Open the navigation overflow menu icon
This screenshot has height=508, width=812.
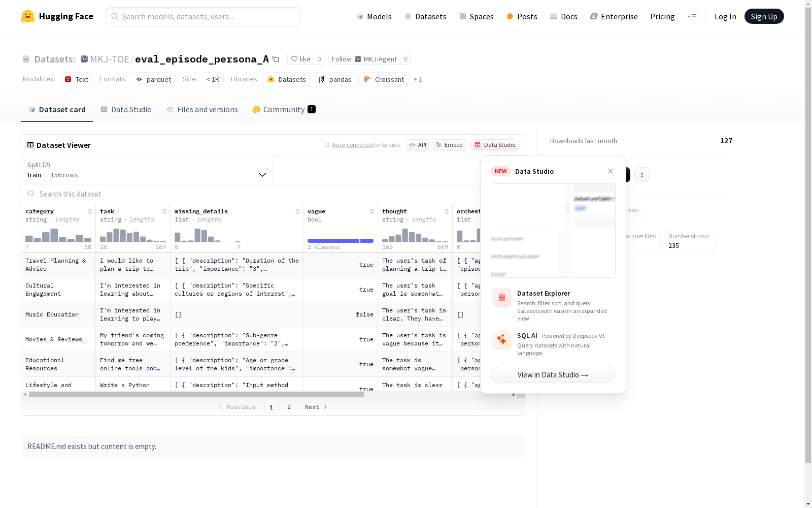click(692, 16)
